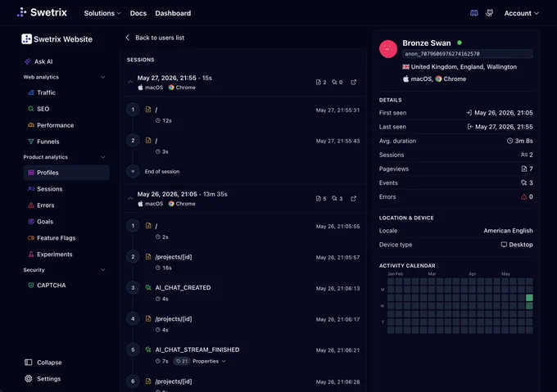
Task: Open the Traffic view
Action: [46, 92]
